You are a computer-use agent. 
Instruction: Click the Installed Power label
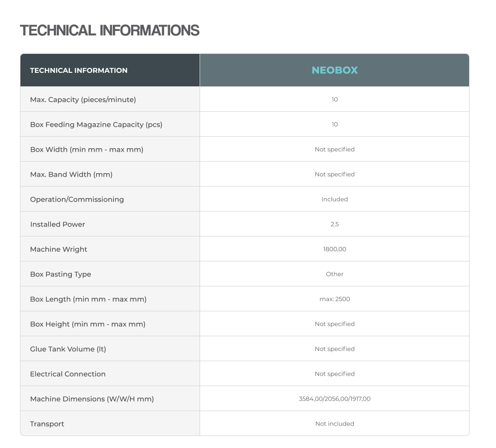(57, 224)
